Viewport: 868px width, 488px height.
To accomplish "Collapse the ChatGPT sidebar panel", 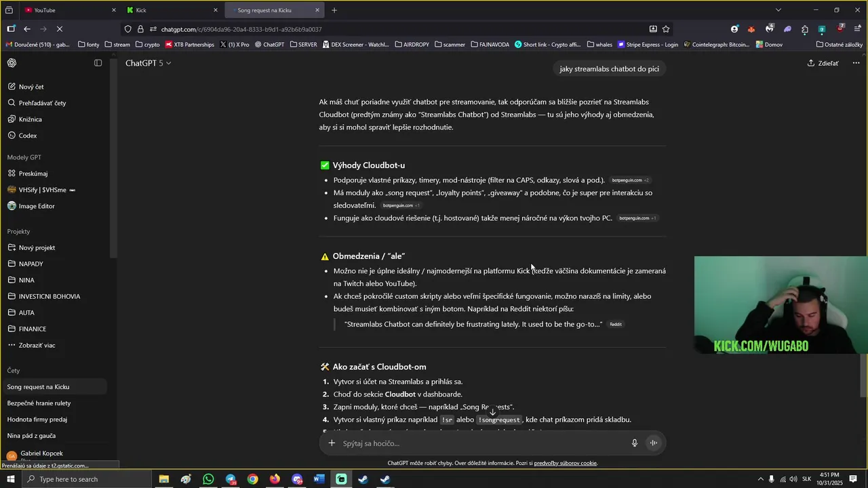I will pyautogui.click(x=98, y=63).
